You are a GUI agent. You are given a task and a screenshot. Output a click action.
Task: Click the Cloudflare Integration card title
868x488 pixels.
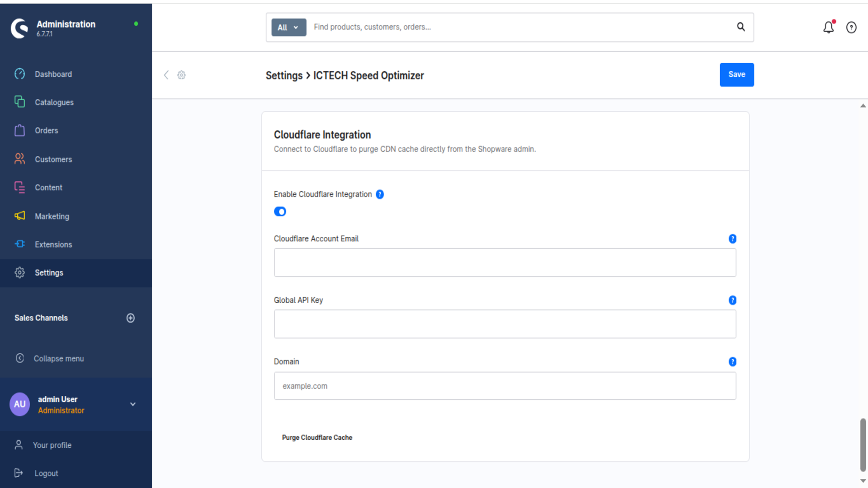(322, 135)
